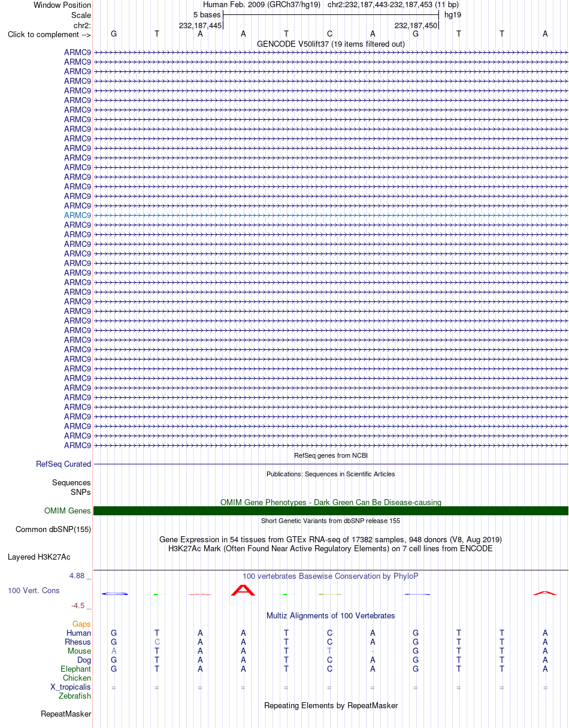Image resolution: width=569 pixels, height=728 pixels.
Task: Click the 'Click to complement -->' label
Action: [49, 34]
